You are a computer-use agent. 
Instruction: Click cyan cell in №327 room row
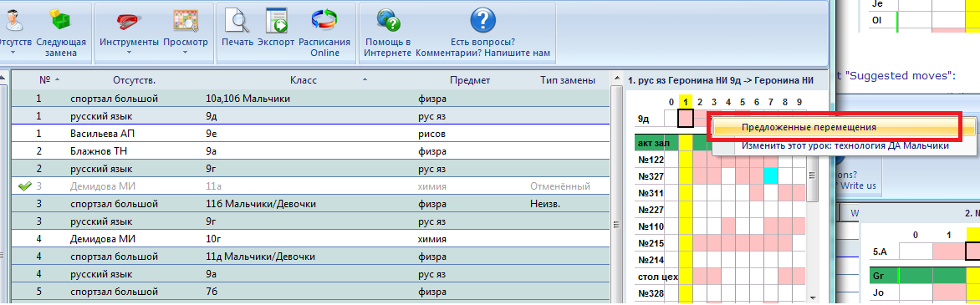[x=771, y=176]
